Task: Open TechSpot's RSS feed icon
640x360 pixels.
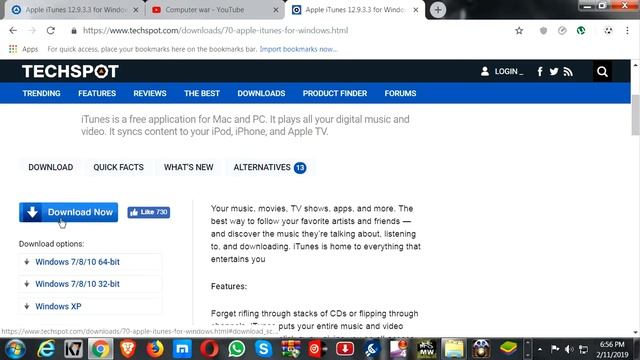Action: click(568, 72)
